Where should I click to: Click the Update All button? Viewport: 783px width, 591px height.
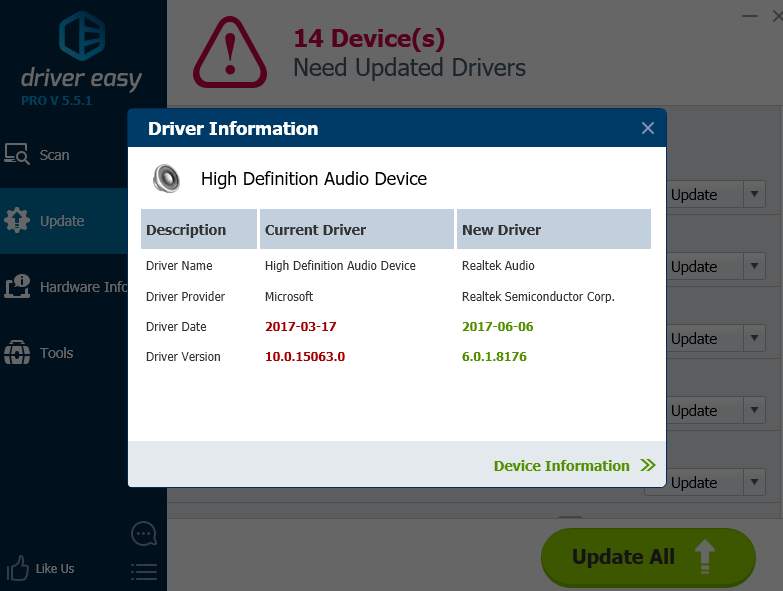(648, 557)
